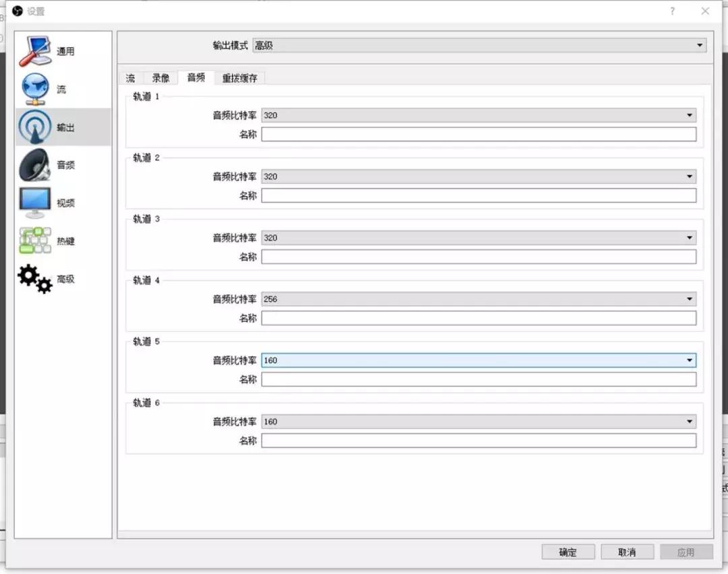728x574 pixels.
Task: Expand the 轨道 6 bitrate combo box
Action: [x=689, y=421]
